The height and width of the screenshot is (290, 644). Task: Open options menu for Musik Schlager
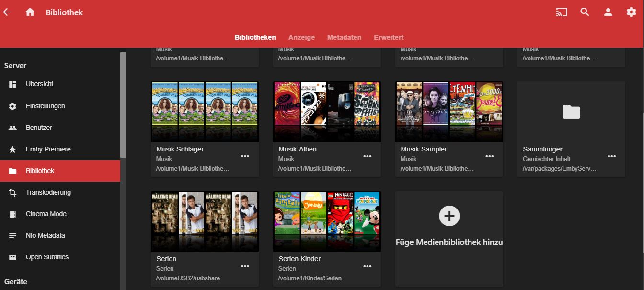(x=245, y=156)
